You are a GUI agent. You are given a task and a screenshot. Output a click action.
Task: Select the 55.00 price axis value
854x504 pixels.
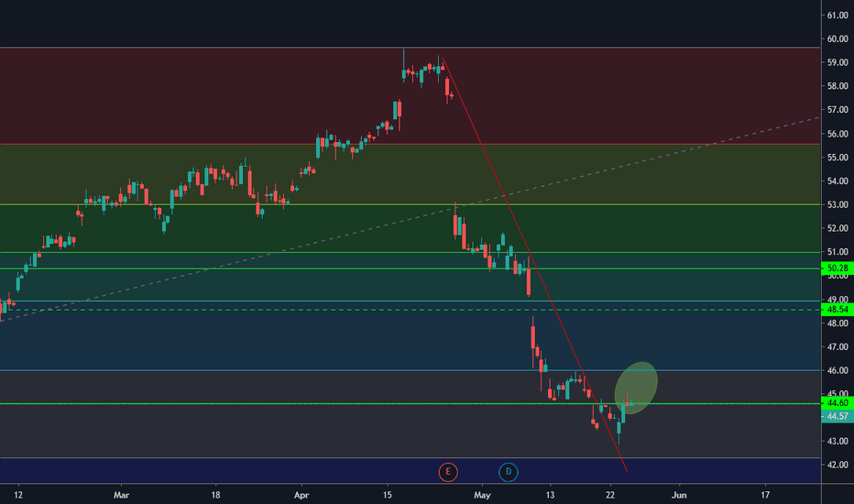838,158
